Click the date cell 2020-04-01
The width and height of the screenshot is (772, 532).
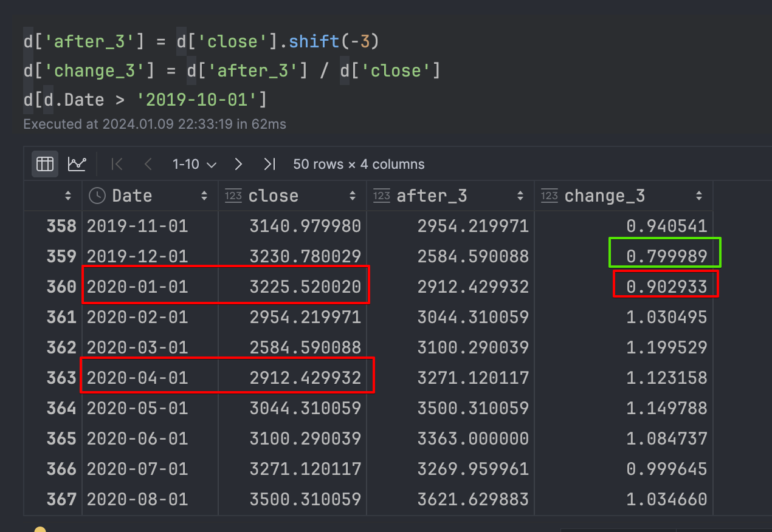tap(137, 378)
